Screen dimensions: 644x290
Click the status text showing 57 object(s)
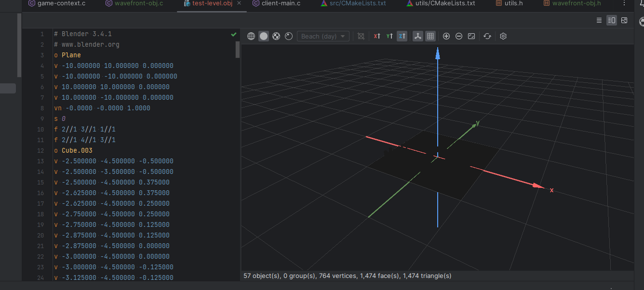click(x=348, y=276)
